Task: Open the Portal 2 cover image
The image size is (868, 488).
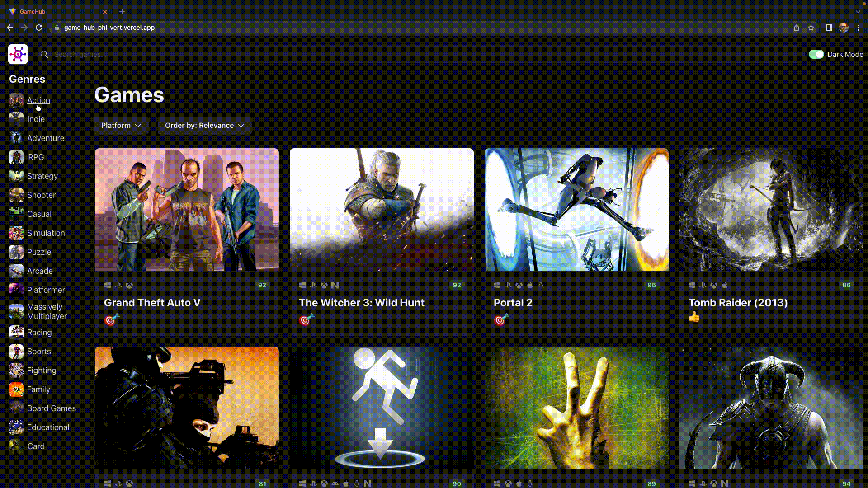Action: point(576,210)
